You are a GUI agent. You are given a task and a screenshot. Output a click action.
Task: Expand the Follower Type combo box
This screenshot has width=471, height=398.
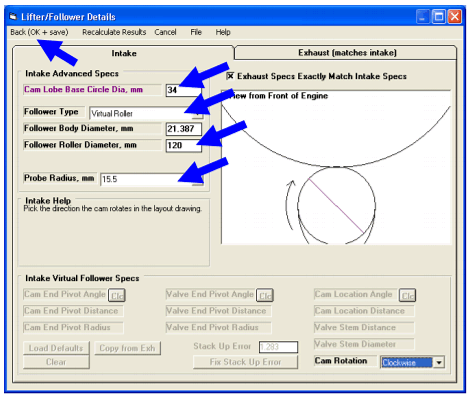198,114
